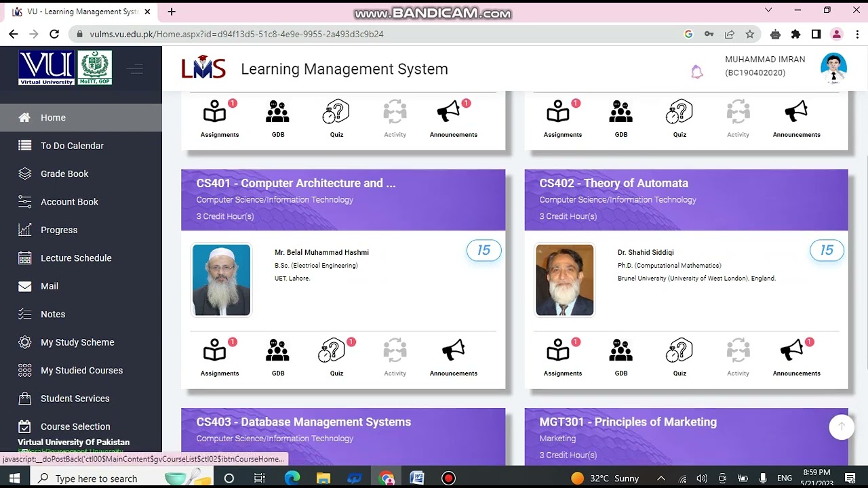Click the 15 lecture badge on CS401
The width and height of the screenshot is (868, 488).
tap(484, 250)
